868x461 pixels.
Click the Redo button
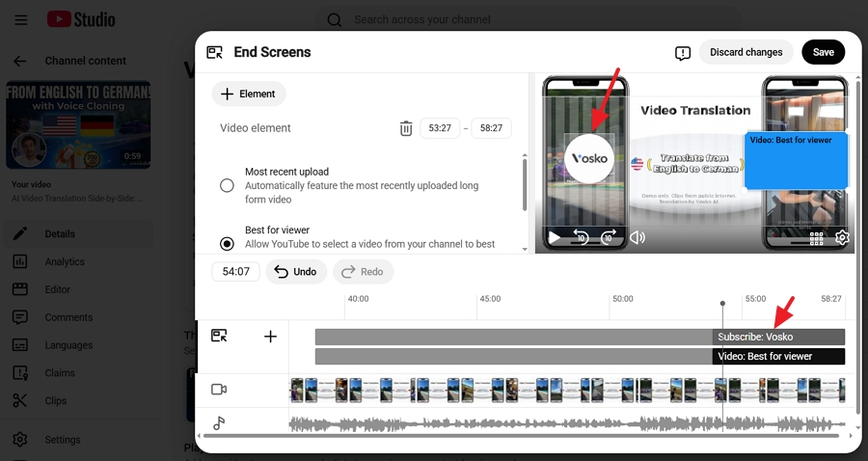pos(364,272)
